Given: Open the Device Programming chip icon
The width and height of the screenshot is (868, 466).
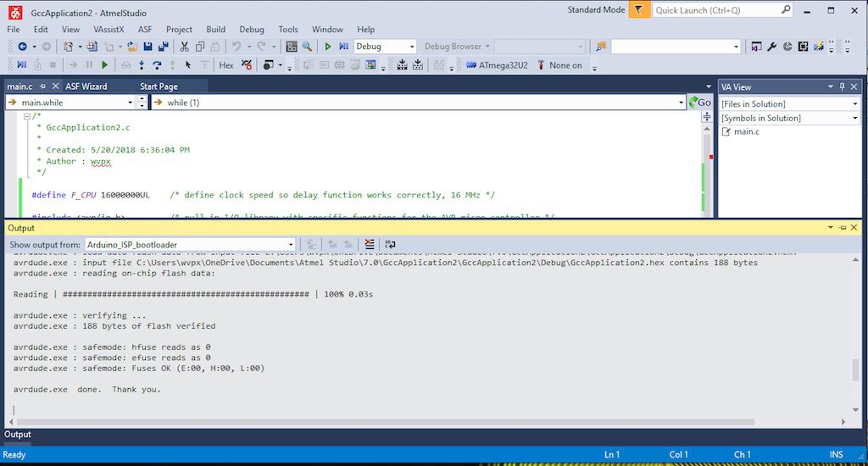Looking at the screenshot, I should 804,47.
